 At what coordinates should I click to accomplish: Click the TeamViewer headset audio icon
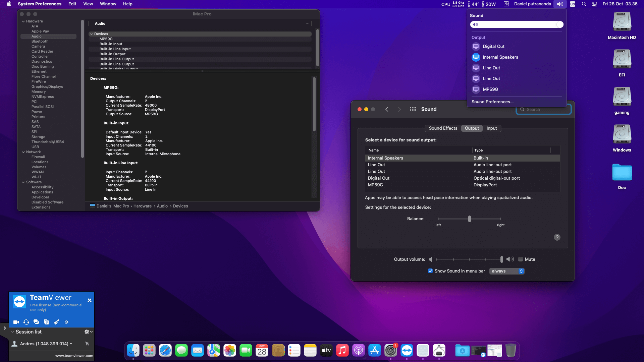point(26,322)
